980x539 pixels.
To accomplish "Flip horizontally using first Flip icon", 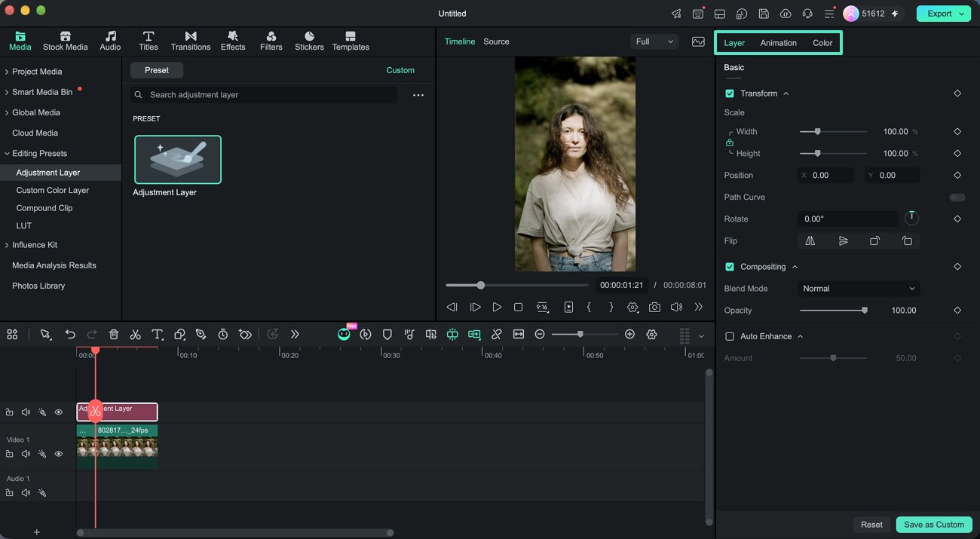I will [810, 241].
